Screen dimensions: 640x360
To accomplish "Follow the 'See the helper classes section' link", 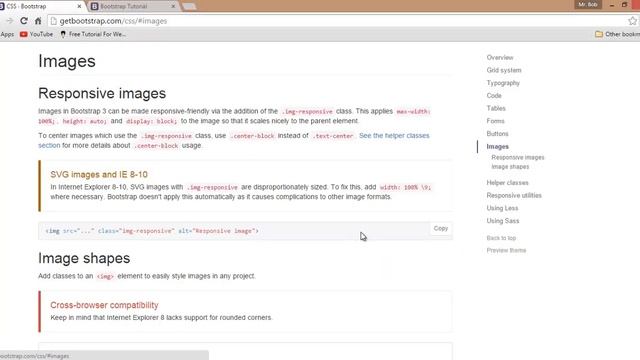I will coord(394,136).
